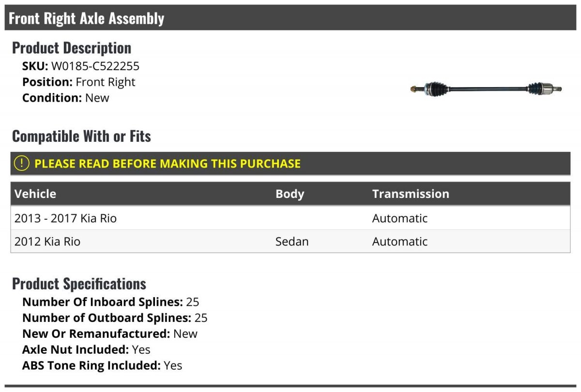Click the Body column header
Image resolution: width=581 pixels, height=392 pixels.
point(290,194)
